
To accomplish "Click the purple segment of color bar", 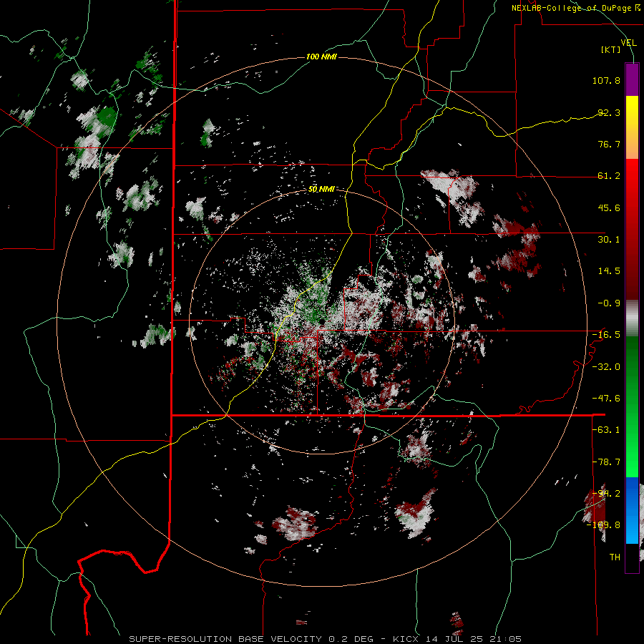I will pyautogui.click(x=632, y=79).
